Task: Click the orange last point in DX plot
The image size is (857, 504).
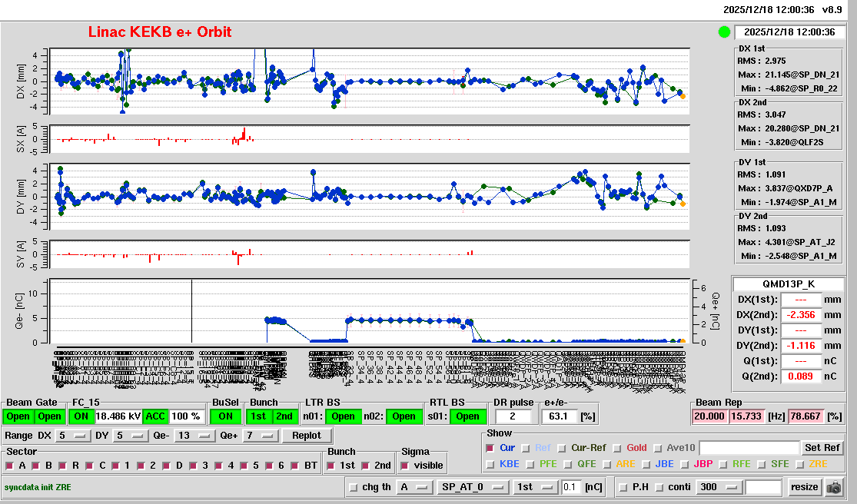Action: tap(683, 96)
